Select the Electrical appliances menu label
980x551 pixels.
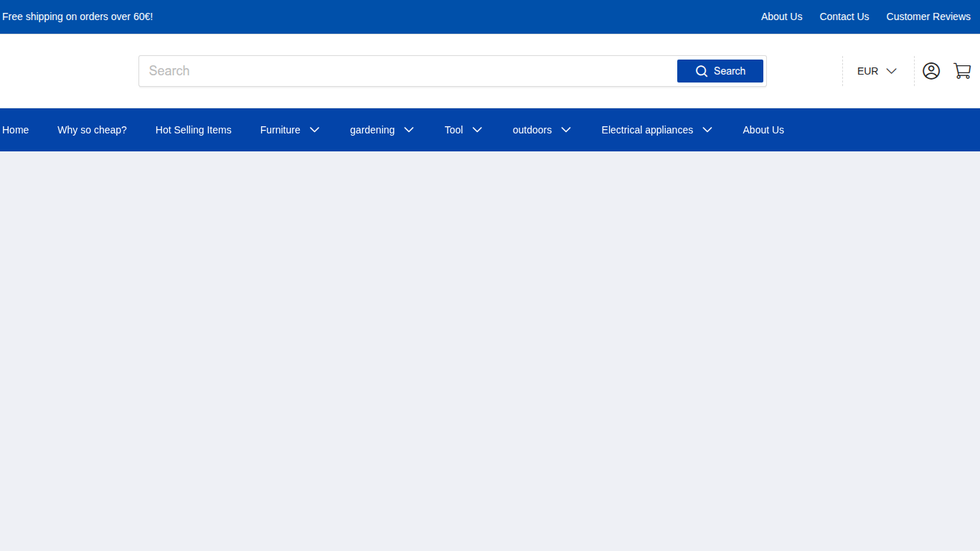tap(647, 130)
